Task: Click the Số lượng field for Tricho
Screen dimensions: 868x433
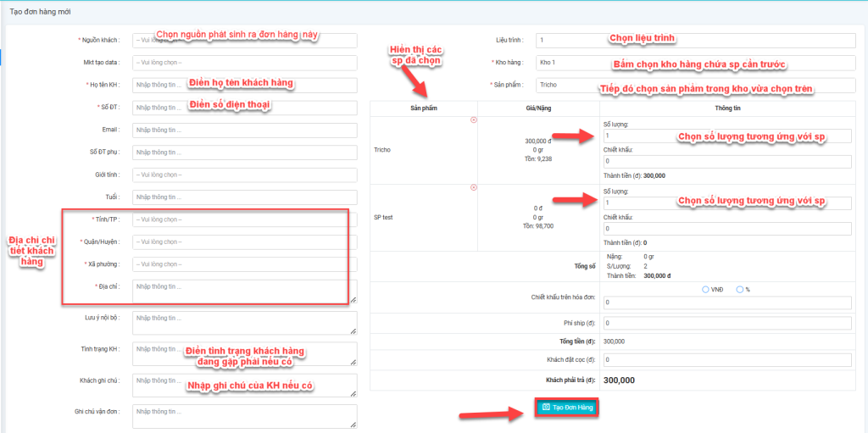Action: [x=726, y=136]
